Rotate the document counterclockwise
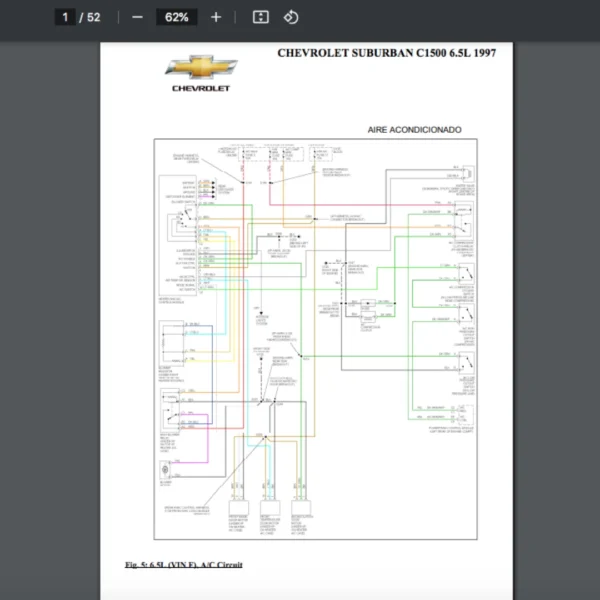The width and height of the screenshot is (600, 600). pos(291,17)
